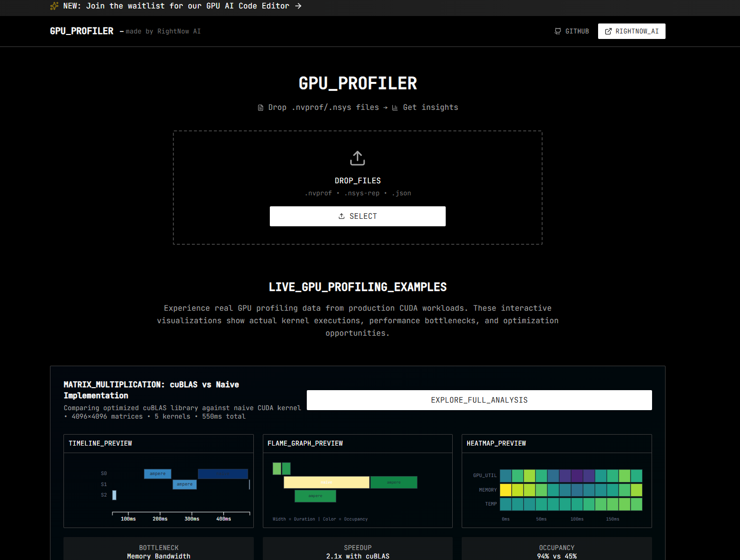Click the small light S2 timeline block
The width and height of the screenshot is (740, 560).
114,495
